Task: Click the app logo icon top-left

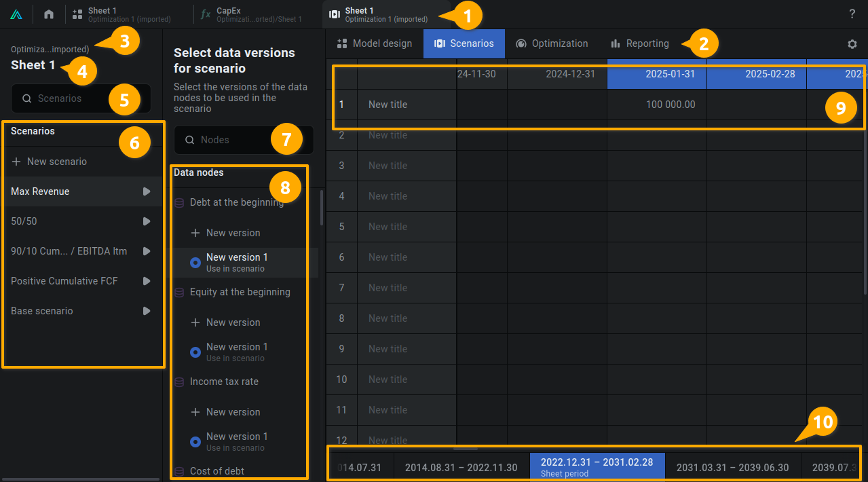Action: tap(16, 13)
